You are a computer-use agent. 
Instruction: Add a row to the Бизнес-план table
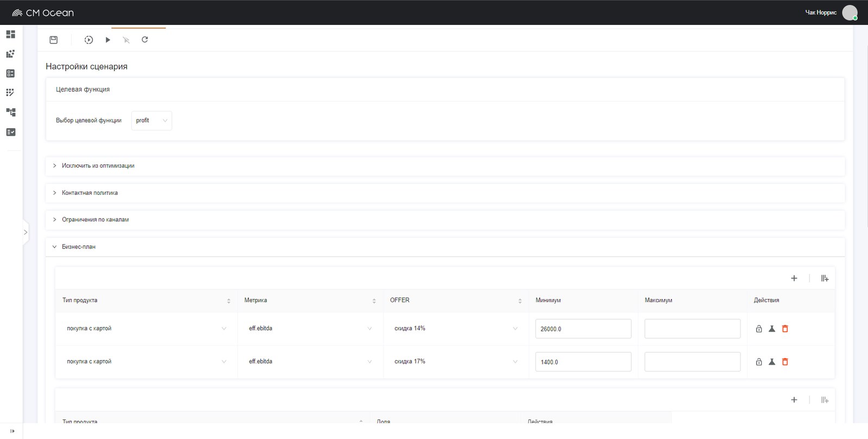794,278
